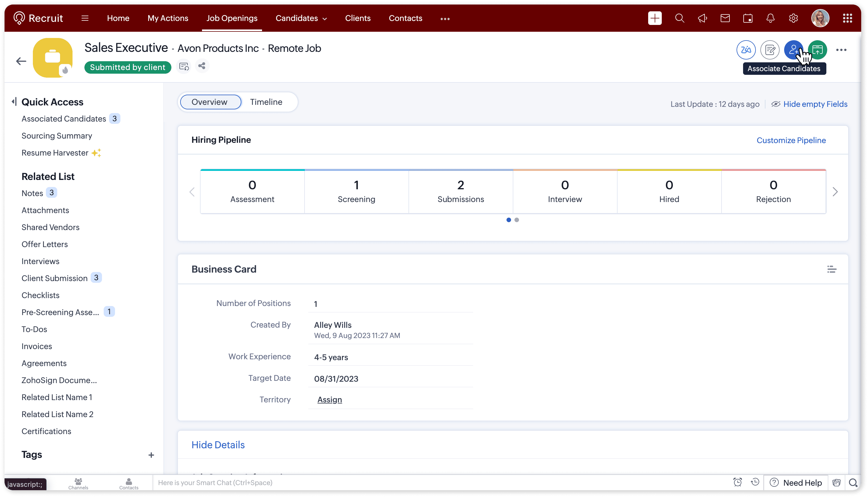Click the Assign territory link
The width and height of the screenshot is (868, 497).
[329, 399]
